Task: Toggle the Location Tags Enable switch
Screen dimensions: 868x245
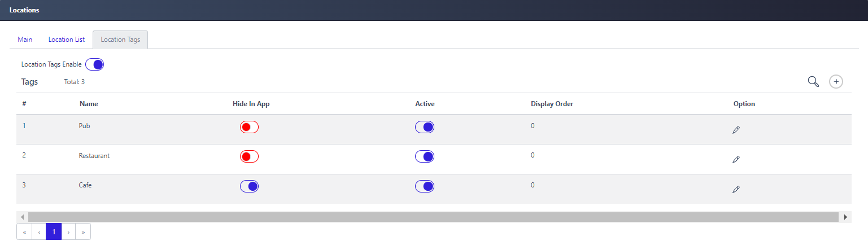Action: point(94,64)
